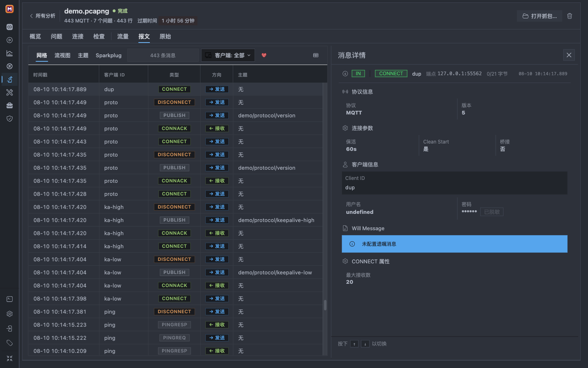Click the no will message configured banner
The width and height of the screenshot is (588, 368).
point(454,244)
